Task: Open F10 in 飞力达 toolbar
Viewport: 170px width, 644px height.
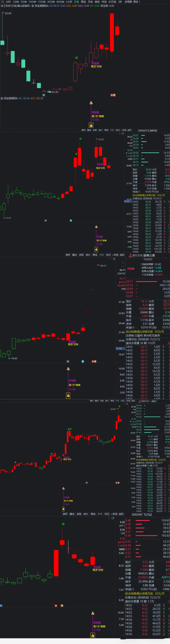Action: pos(100,514)
